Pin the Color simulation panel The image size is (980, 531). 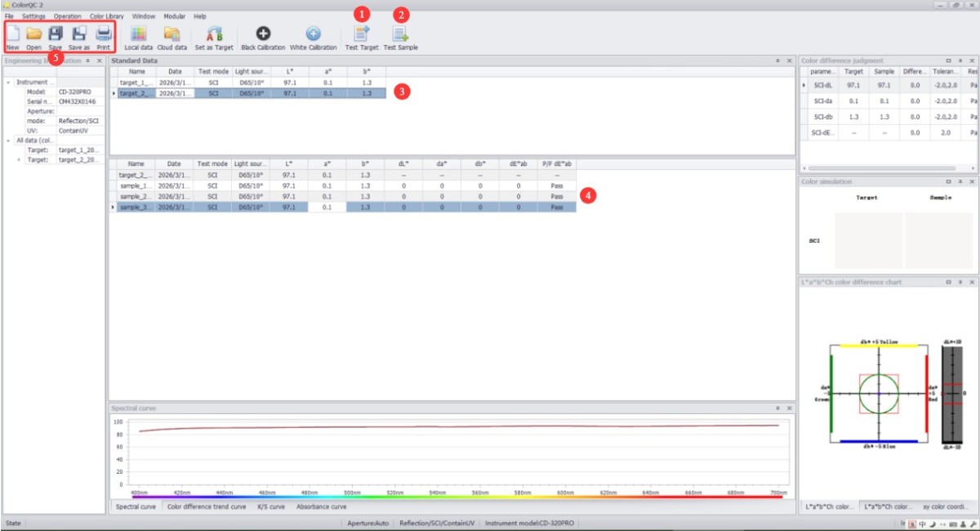click(960, 181)
